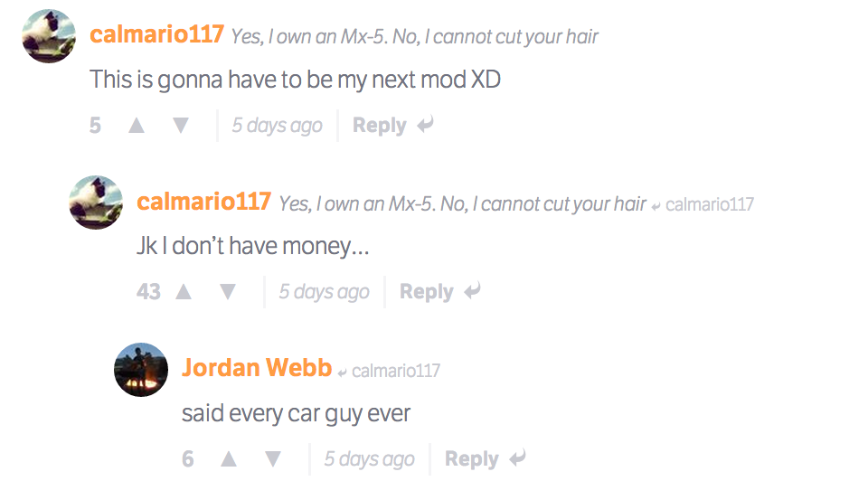Downvote Jordan Webb's comment
Viewport: 868px width, 500px height.
[273, 459]
